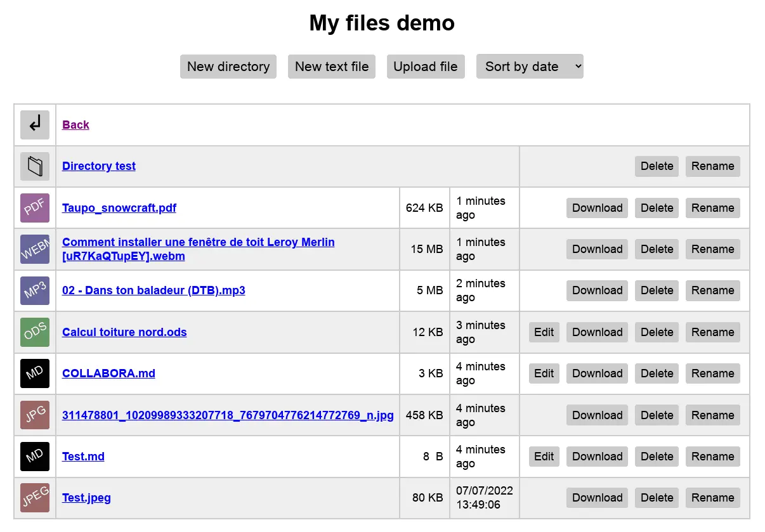
Task: Edit the COLLABORA.md file
Action: (x=544, y=373)
